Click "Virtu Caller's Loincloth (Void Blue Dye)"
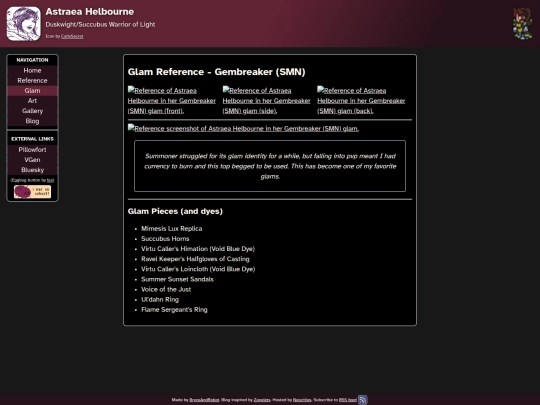Screen dimensions: 540x405 click(198, 269)
